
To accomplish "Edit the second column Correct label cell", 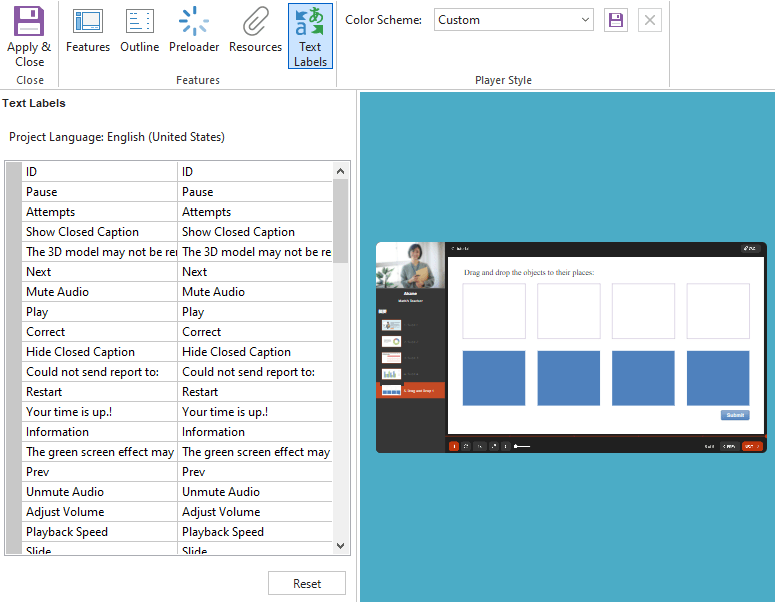I will click(x=255, y=332).
